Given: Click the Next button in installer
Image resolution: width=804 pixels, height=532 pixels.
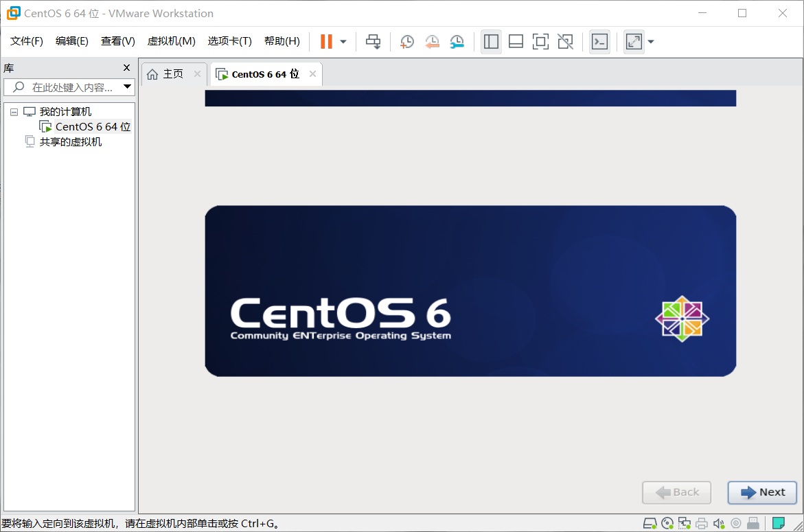Looking at the screenshot, I should [x=763, y=493].
